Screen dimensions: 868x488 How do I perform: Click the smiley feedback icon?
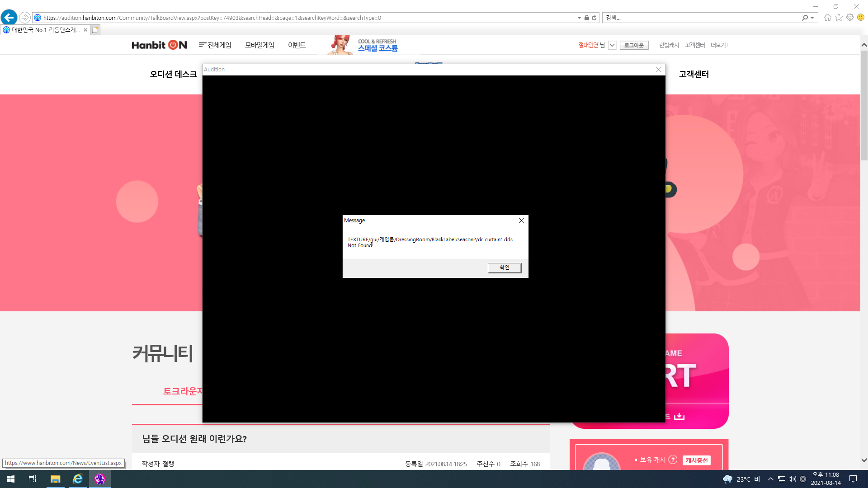click(x=861, y=17)
